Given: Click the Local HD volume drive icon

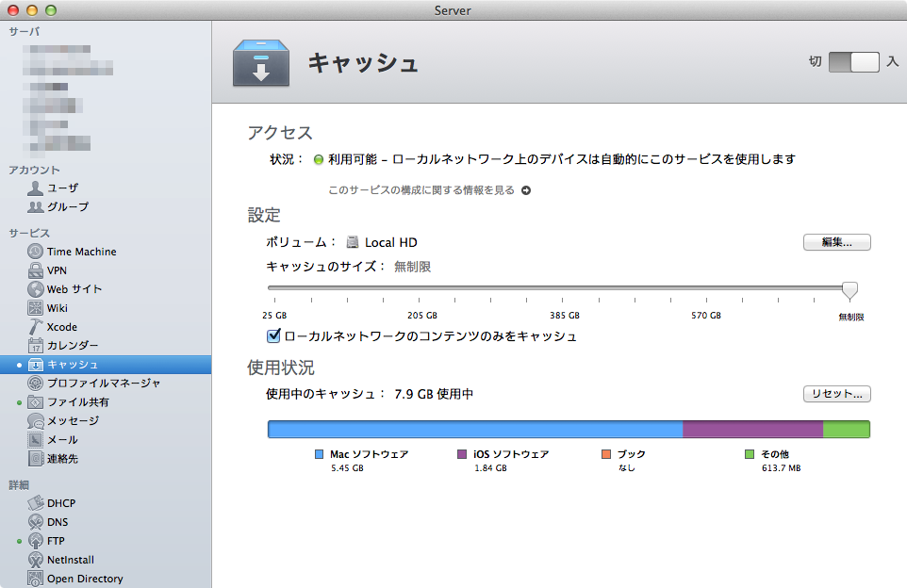Looking at the screenshot, I should tap(353, 242).
